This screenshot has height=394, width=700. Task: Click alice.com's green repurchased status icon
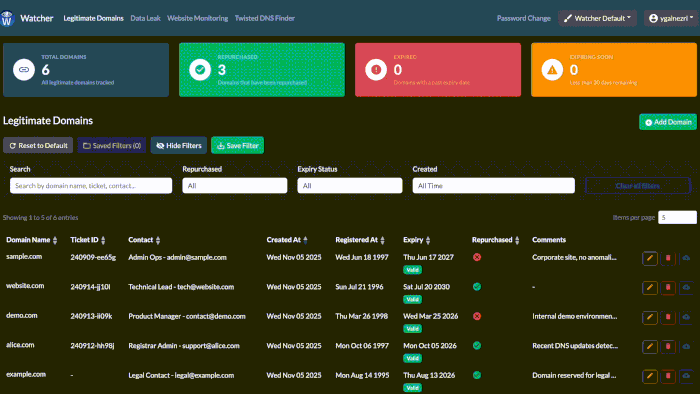(x=477, y=345)
